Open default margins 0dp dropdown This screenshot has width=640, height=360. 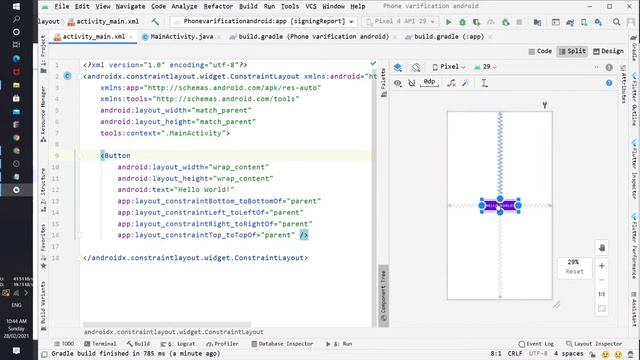click(429, 82)
